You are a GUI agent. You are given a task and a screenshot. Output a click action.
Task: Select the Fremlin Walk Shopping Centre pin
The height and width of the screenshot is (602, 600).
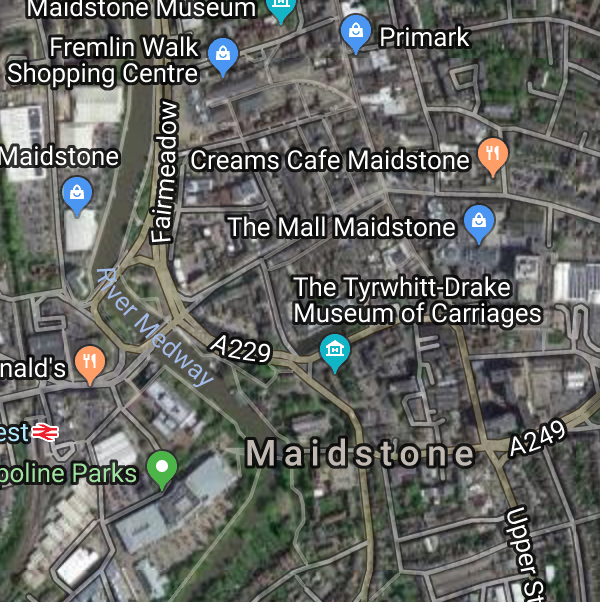pyautogui.click(x=223, y=57)
